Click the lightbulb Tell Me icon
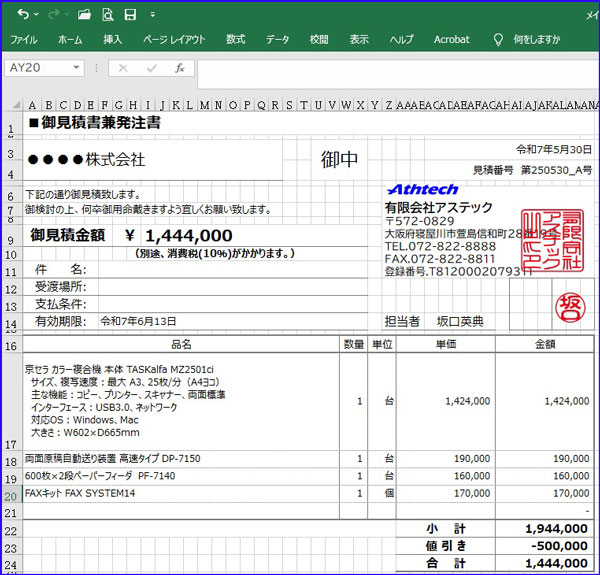 [x=498, y=40]
